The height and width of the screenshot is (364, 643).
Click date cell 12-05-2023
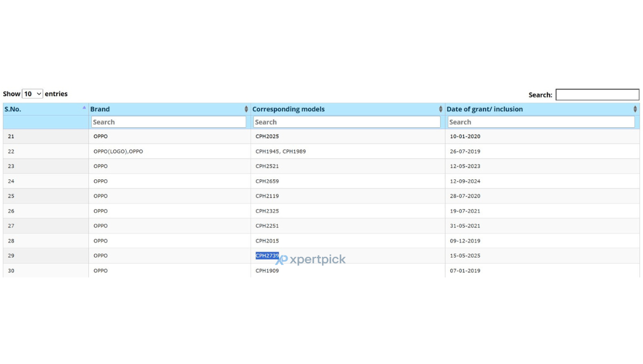click(542, 166)
